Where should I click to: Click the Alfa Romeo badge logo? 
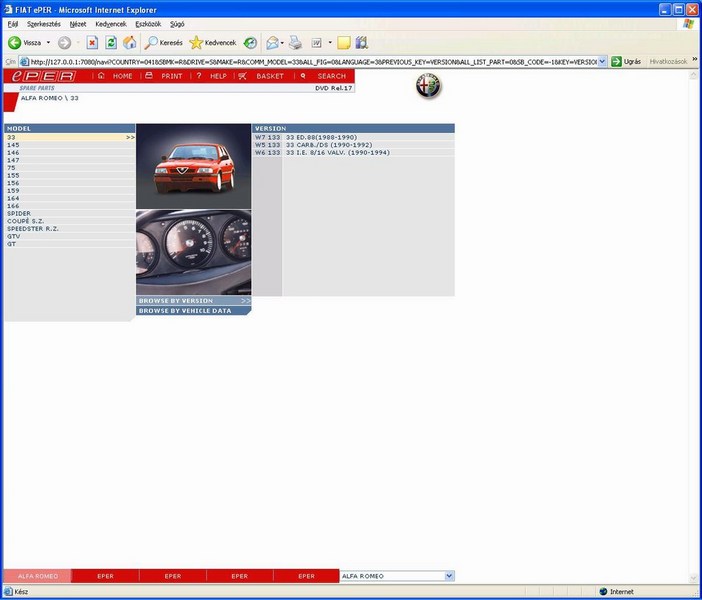point(428,86)
